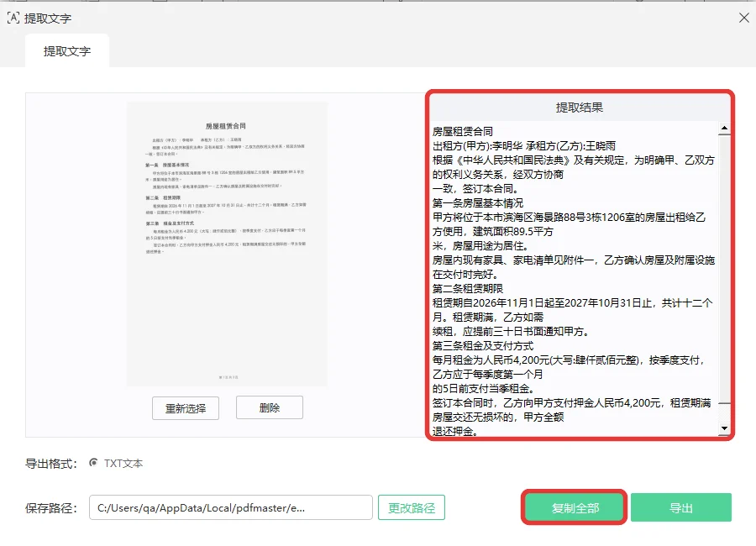The width and height of the screenshot is (756, 546).
Task: Click the line 米，房屋用途为居住。
Action: pos(480,246)
